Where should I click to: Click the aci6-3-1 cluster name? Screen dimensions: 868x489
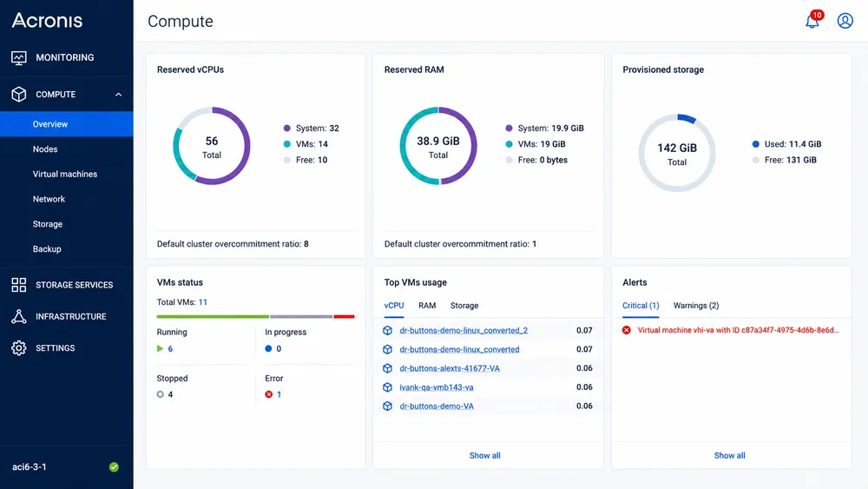30,466
